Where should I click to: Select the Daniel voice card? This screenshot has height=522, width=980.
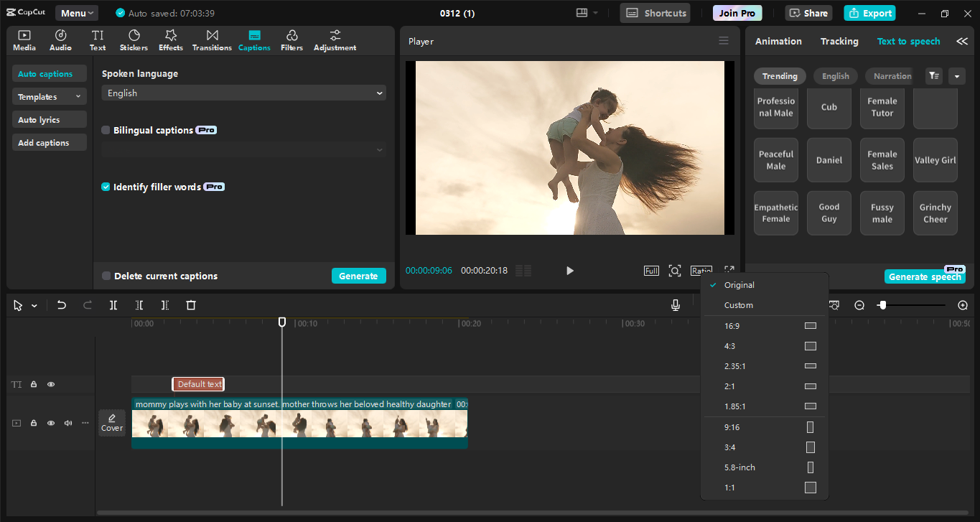[x=829, y=159]
